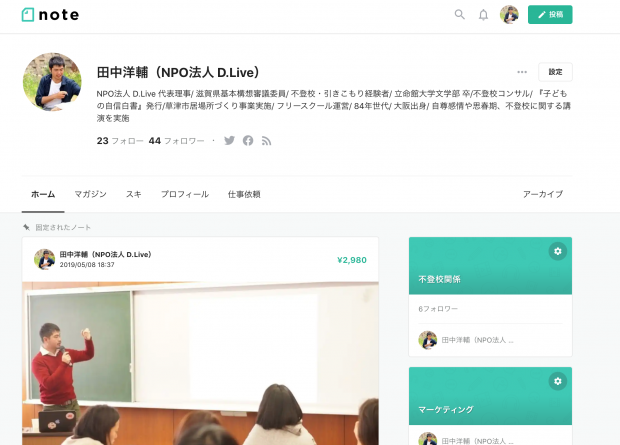Switch to the プロフィール tab
This screenshot has height=445, width=620.
click(185, 194)
